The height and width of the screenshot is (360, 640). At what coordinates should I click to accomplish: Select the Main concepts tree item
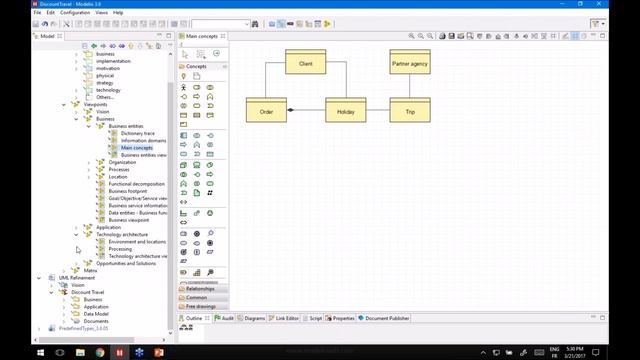click(137, 148)
